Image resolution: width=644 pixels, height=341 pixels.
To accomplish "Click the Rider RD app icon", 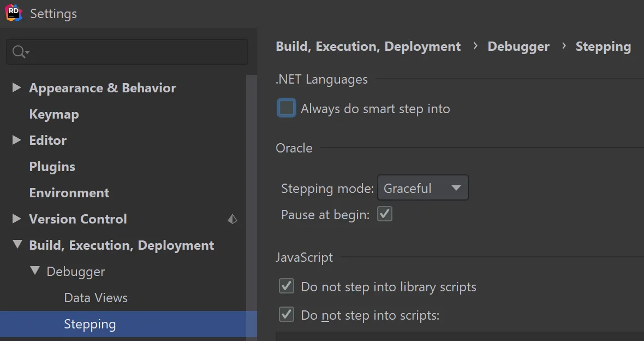I will [x=14, y=13].
